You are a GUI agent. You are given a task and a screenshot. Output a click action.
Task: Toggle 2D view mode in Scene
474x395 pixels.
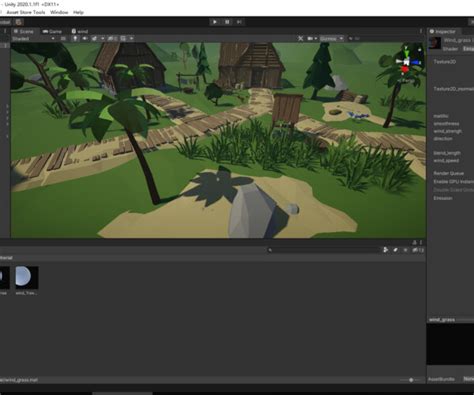coord(63,39)
